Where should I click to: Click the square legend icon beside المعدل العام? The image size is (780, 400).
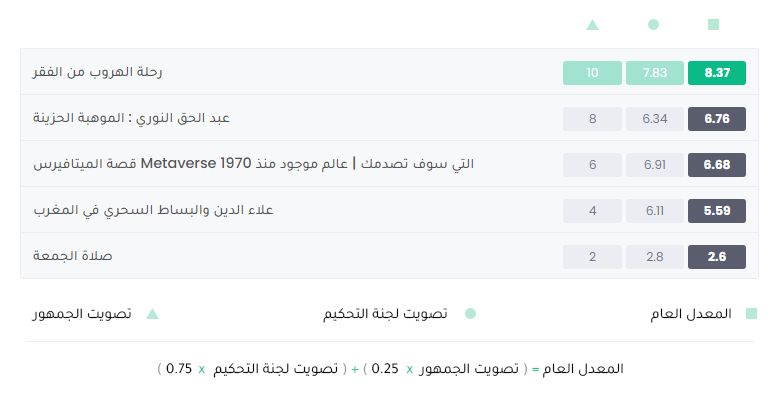pos(751,313)
